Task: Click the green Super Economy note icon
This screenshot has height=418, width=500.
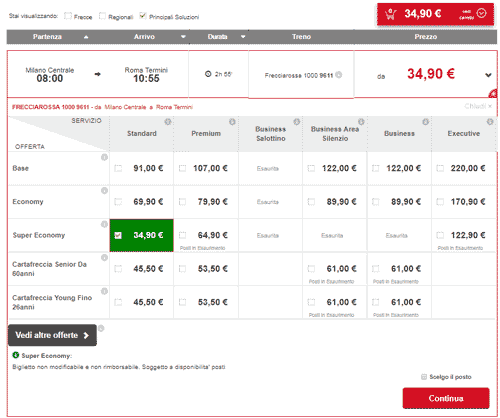Action: (x=16, y=355)
